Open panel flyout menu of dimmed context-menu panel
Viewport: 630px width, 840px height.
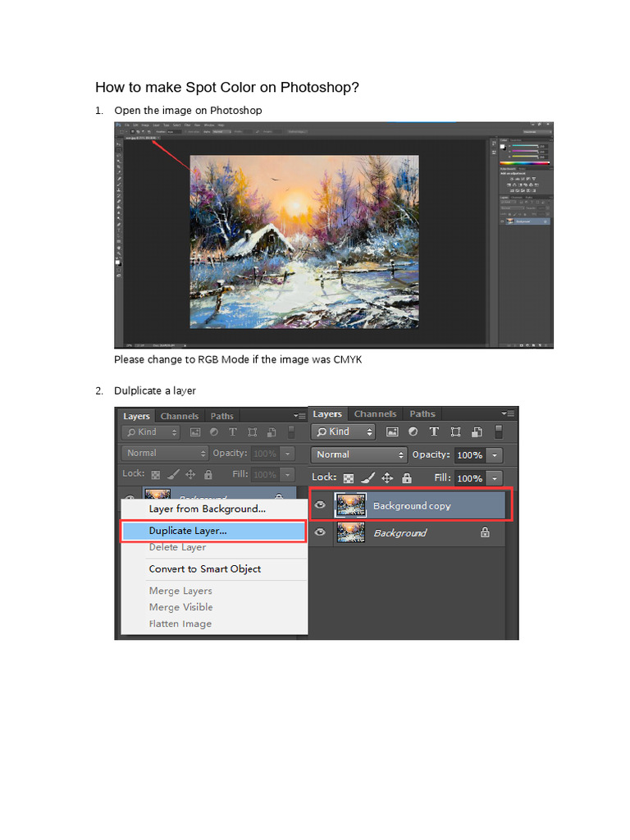tap(299, 416)
